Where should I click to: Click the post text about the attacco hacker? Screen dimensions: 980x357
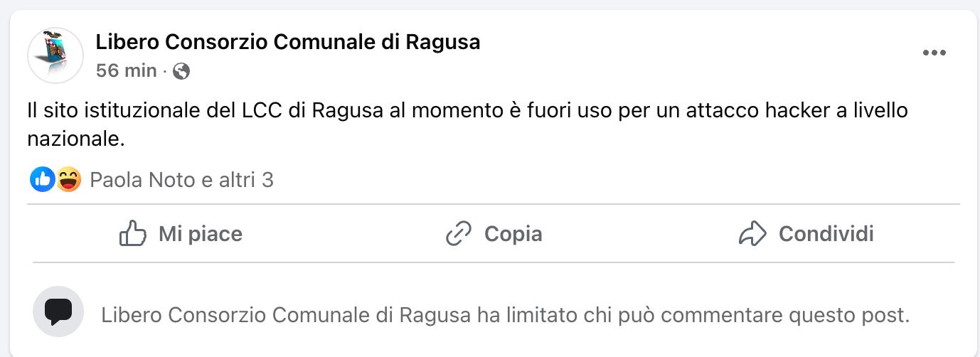pyautogui.click(x=467, y=125)
